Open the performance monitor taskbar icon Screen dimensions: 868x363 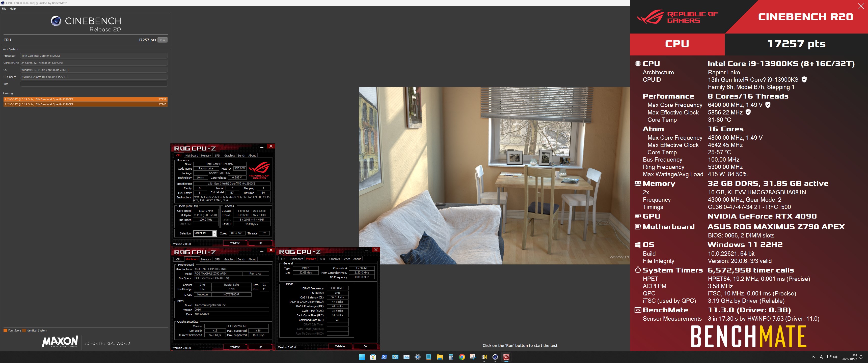(x=406, y=357)
